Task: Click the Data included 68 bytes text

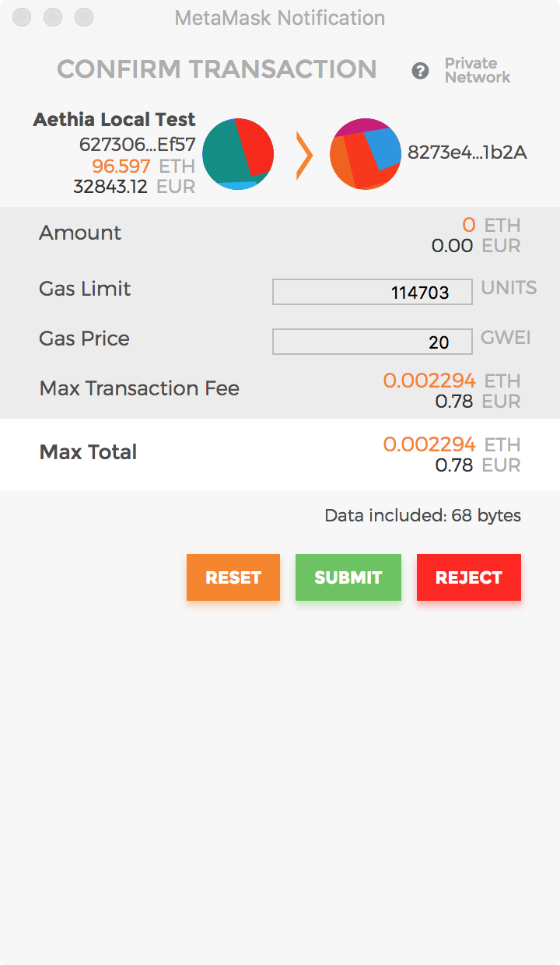Action: point(422,515)
